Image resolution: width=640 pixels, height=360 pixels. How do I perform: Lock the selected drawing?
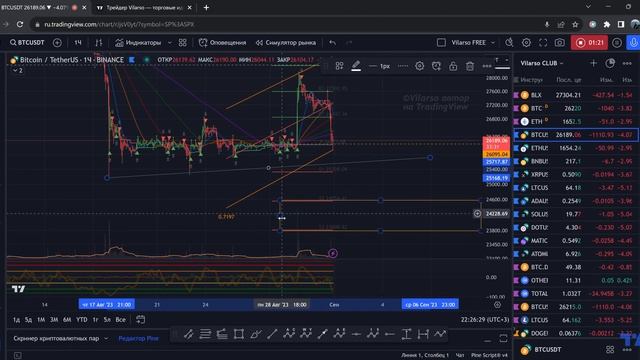tap(453, 66)
